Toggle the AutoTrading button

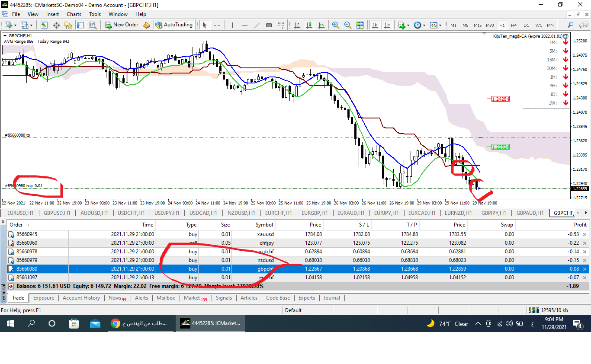point(173,25)
